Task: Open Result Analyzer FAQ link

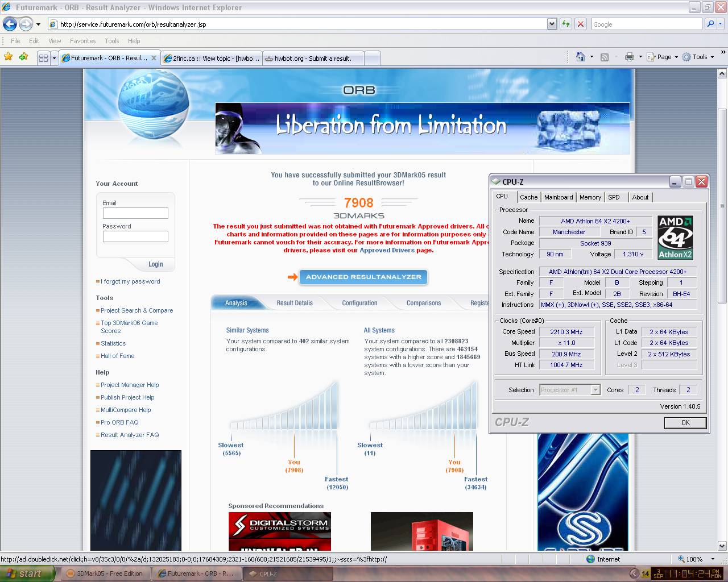Action: click(130, 435)
